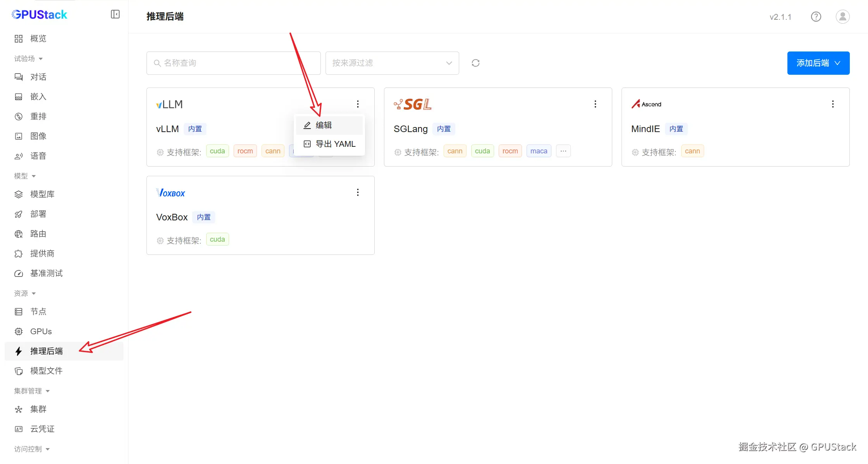Collapse the 试验场 sidebar section

[29, 59]
